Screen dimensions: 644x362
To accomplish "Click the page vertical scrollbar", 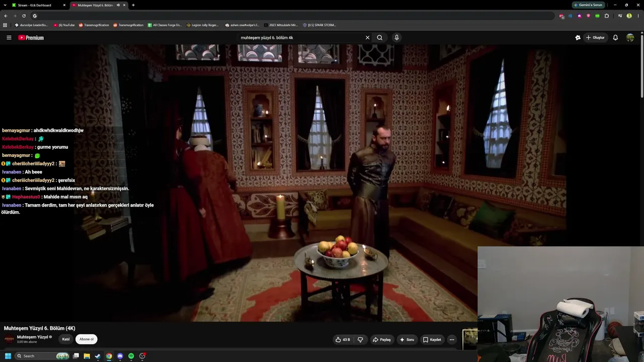I will click(641, 65).
